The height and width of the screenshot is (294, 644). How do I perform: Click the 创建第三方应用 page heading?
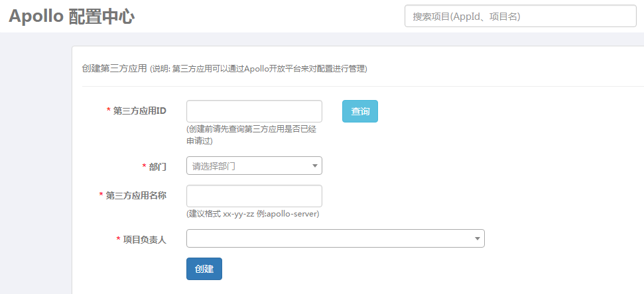114,68
